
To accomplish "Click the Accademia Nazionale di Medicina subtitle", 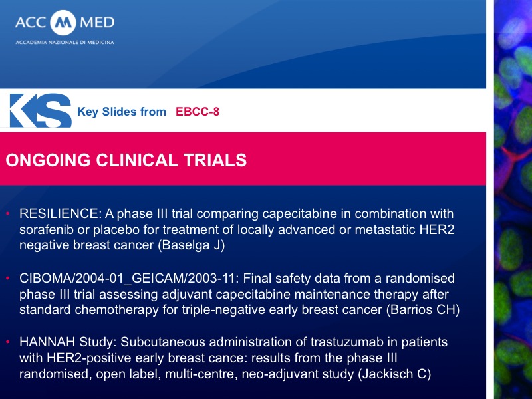I will pos(65,43).
